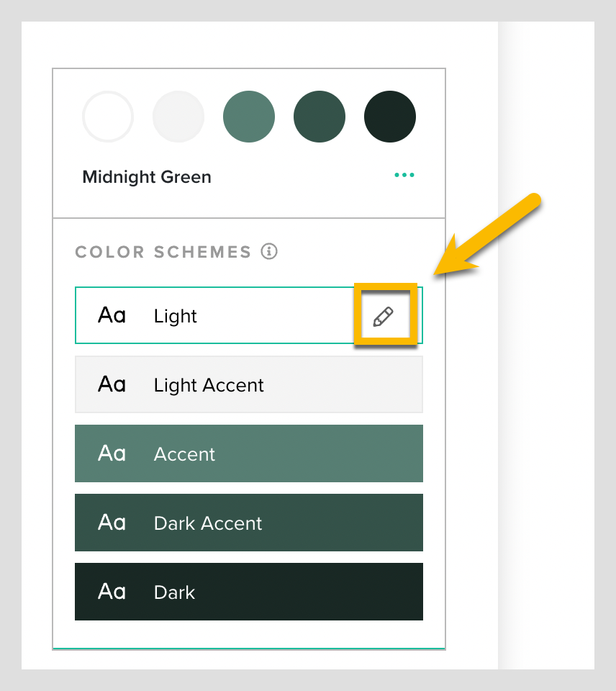Select the dark green palette circle
The width and height of the screenshot is (616, 691).
tap(320, 117)
